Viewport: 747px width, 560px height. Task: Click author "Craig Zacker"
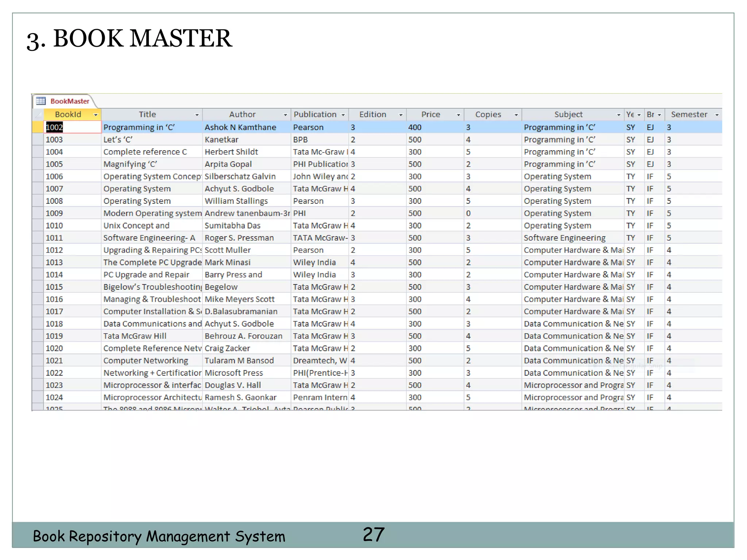[x=227, y=348]
